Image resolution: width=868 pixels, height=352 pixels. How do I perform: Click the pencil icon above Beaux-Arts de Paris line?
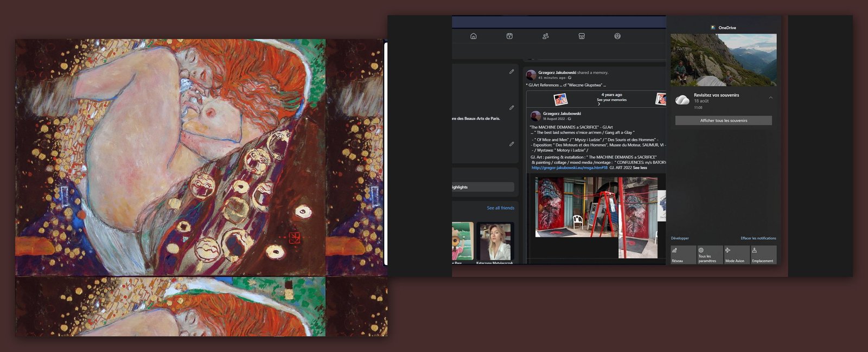tap(511, 107)
